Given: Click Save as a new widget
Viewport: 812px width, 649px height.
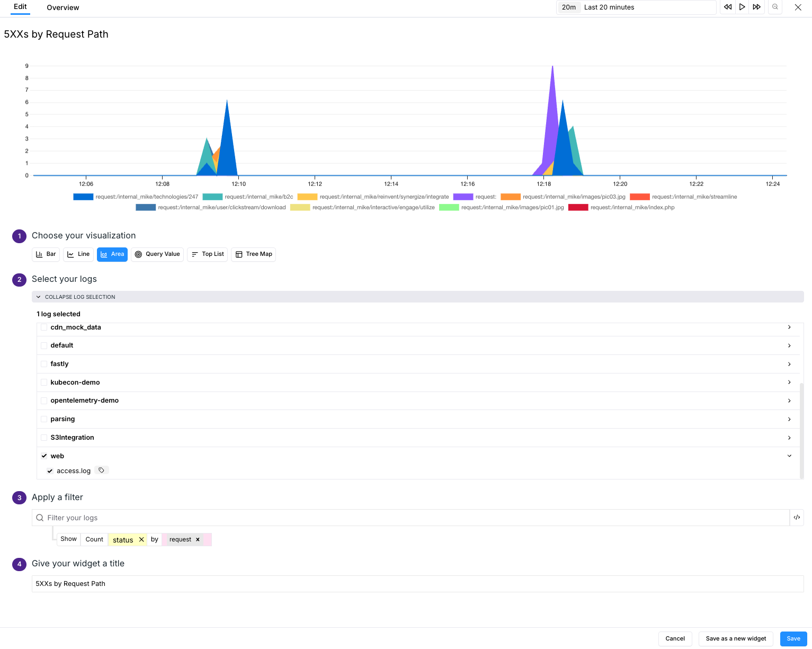Looking at the screenshot, I should [735, 638].
